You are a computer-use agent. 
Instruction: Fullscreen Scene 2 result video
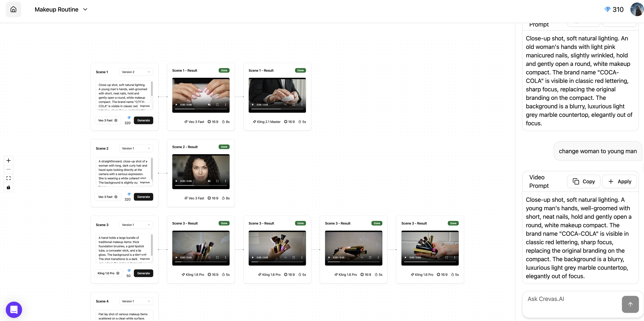click(217, 181)
